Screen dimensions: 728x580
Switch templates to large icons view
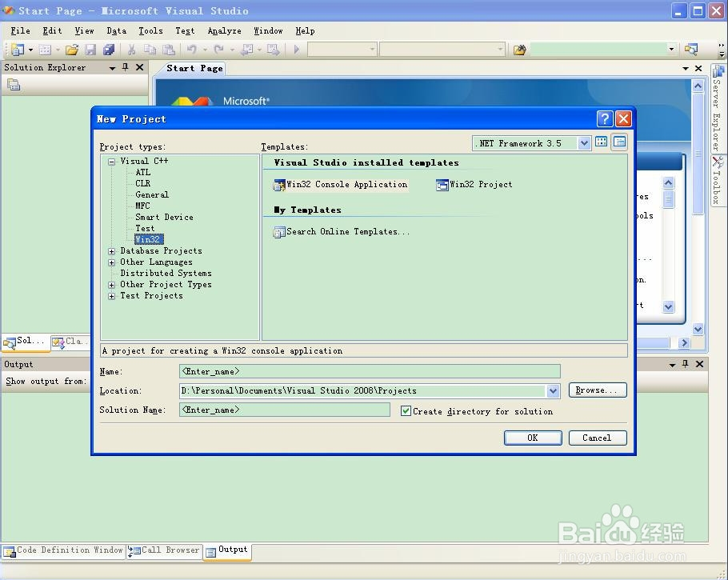(x=602, y=142)
